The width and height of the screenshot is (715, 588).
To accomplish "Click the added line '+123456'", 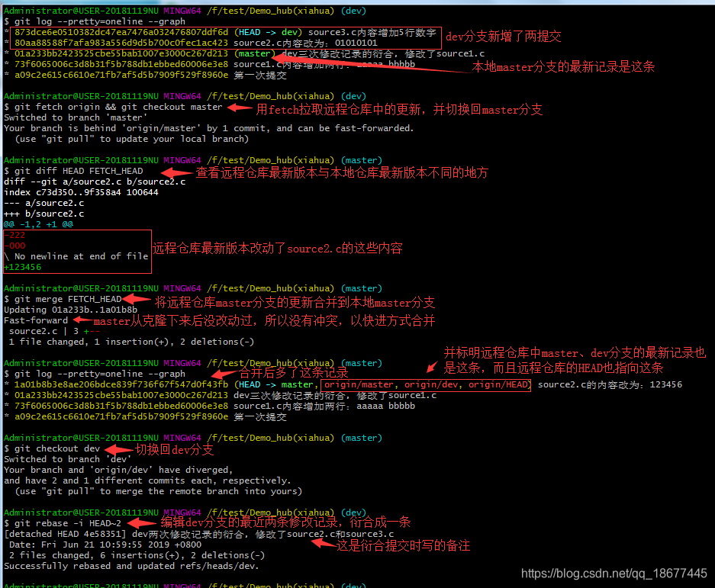I will [x=22, y=267].
